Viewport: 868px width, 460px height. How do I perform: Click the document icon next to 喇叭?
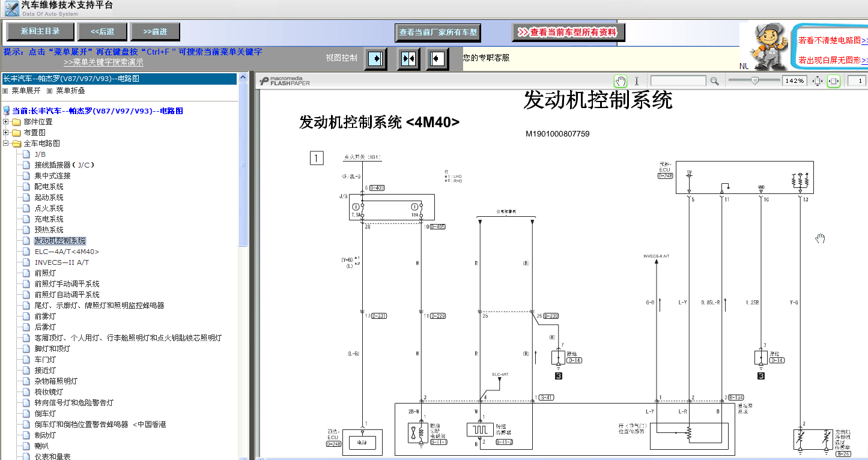click(x=26, y=446)
